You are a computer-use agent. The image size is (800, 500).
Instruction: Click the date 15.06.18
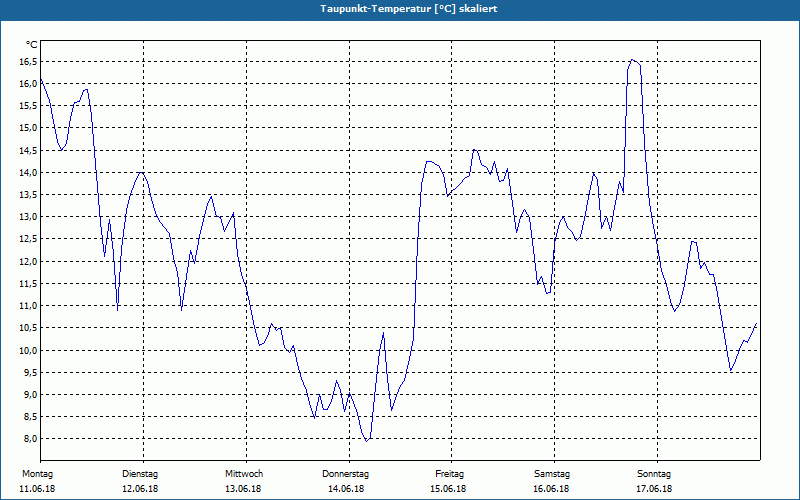click(447, 489)
